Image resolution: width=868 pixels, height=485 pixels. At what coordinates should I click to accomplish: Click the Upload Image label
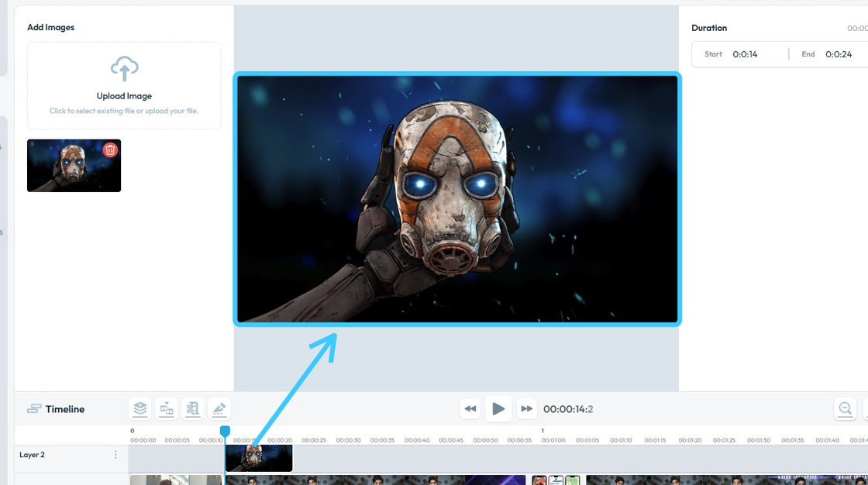point(124,96)
